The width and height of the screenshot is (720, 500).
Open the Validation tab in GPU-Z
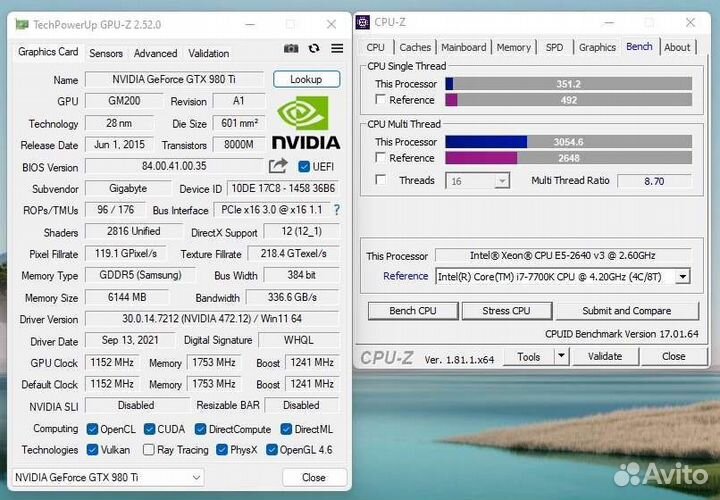[x=208, y=53]
